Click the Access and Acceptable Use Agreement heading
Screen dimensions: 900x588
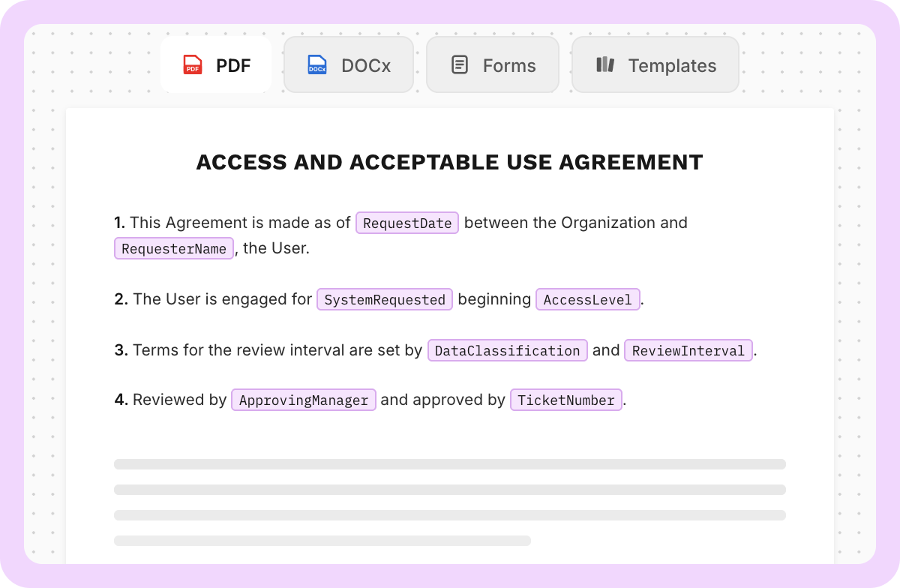(450, 162)
